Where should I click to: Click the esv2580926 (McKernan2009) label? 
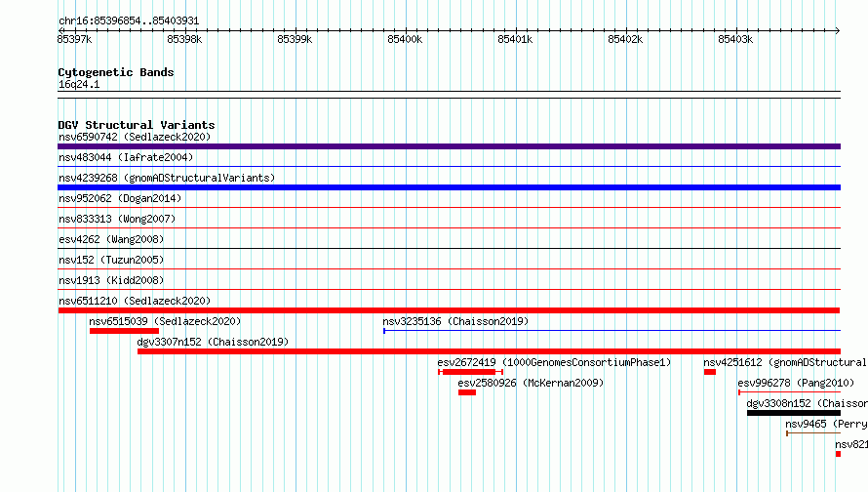pyautogui.click(x=531, y=383)
